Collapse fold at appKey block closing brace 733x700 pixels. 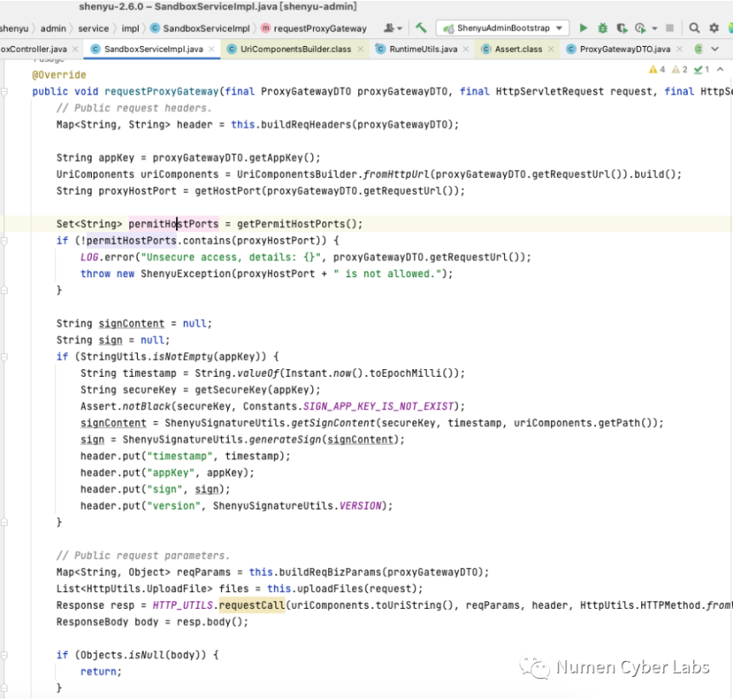click(4, 522)
